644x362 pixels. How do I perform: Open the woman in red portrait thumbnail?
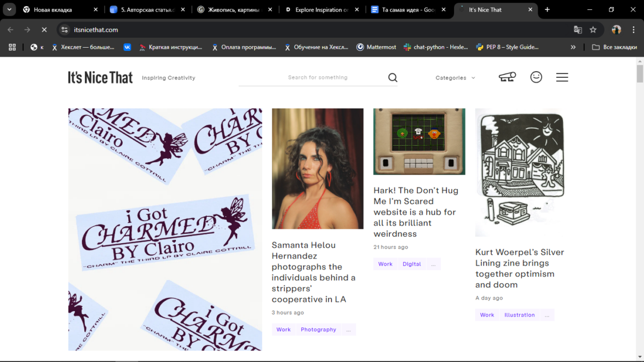coord(318,169)
